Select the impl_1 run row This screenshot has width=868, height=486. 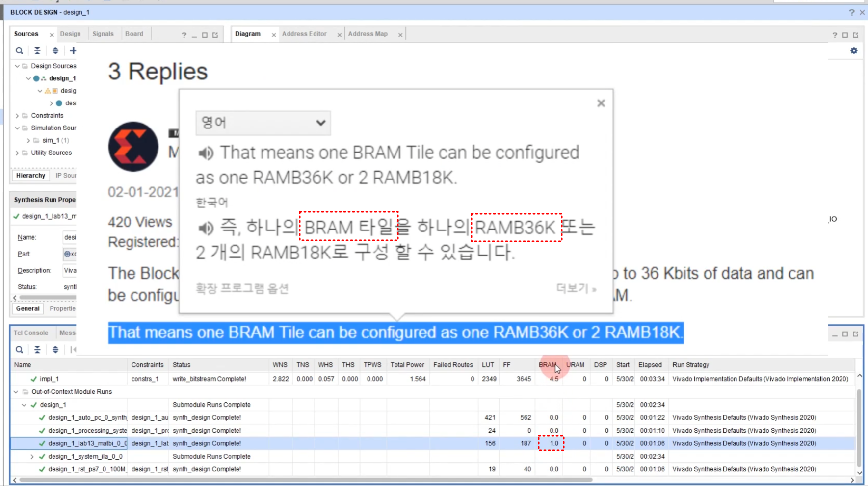433,379
